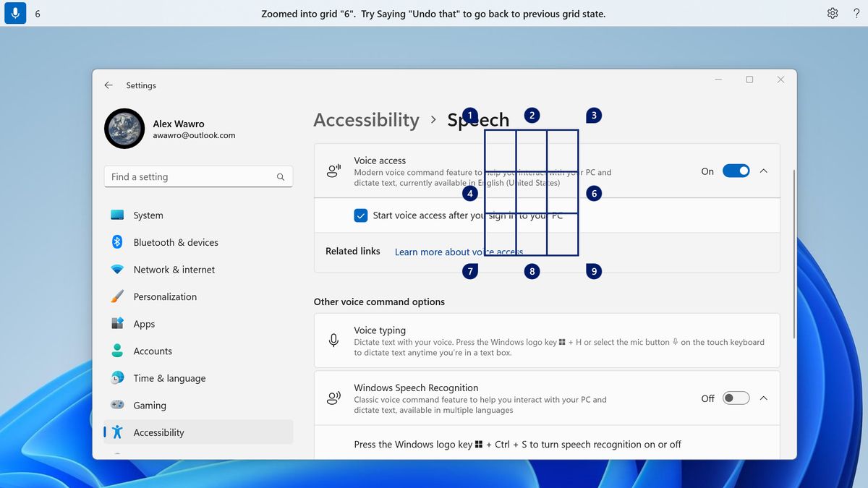The image size is (868, 488).
Task: Collapse the Voice access section chevron
Action: (x=764, y=171)
